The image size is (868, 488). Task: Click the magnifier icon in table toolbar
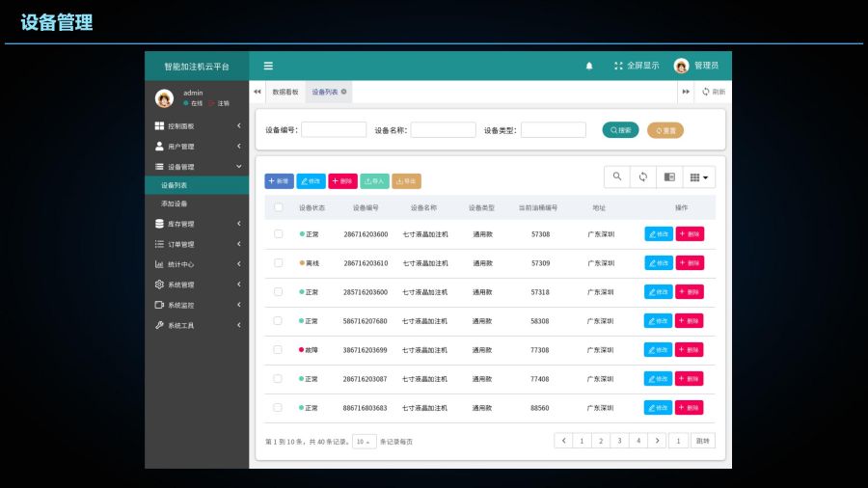point(617,177)
